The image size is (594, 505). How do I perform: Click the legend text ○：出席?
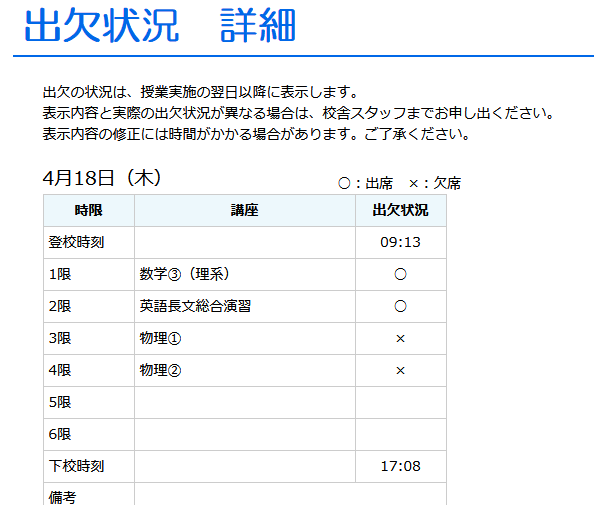pyautogui.click(x=366, y=183)
